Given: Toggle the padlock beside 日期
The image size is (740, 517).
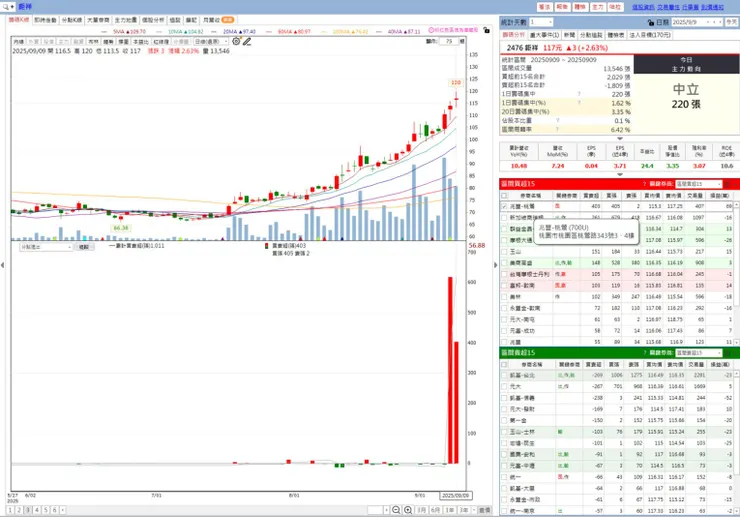Looking at the screenshot, I should (651, 22).
